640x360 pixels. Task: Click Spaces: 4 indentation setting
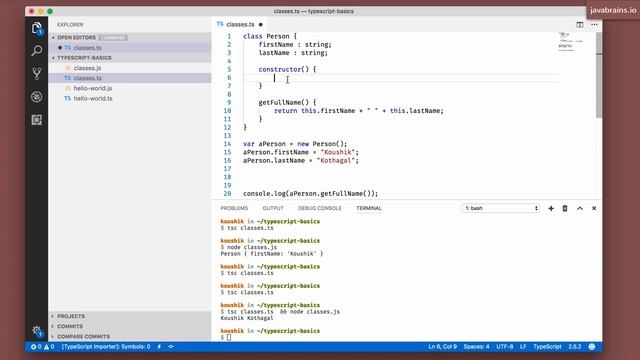(x=476, y=347)
